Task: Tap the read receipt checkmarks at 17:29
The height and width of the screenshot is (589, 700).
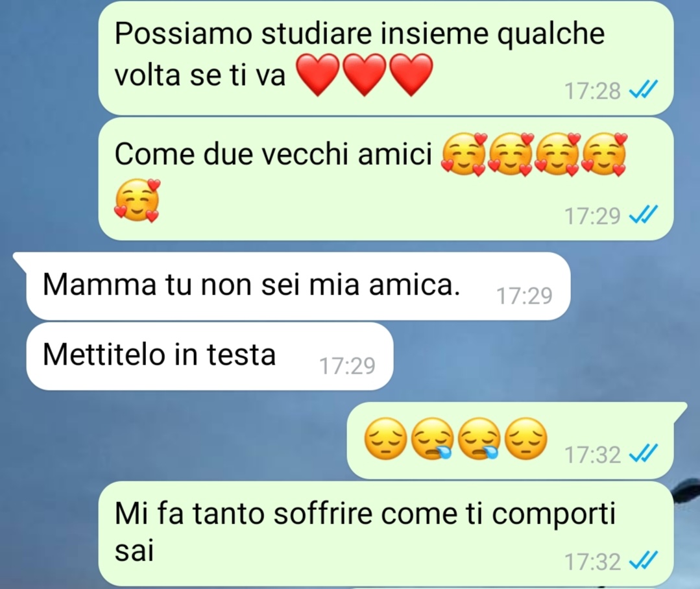Action: [644, 215]
